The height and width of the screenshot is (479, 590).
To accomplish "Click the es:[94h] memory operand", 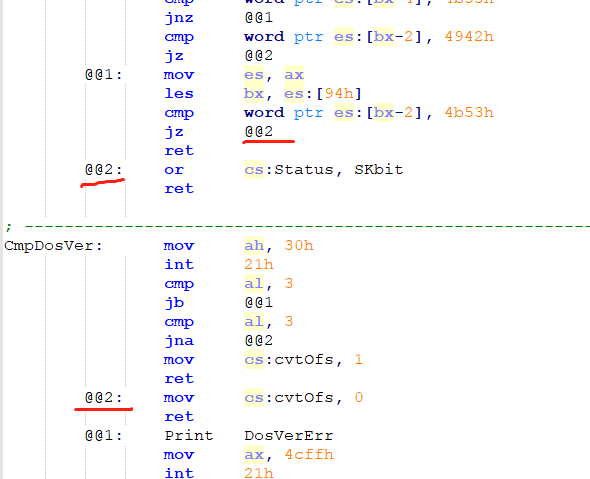I will tap(323, 94).
